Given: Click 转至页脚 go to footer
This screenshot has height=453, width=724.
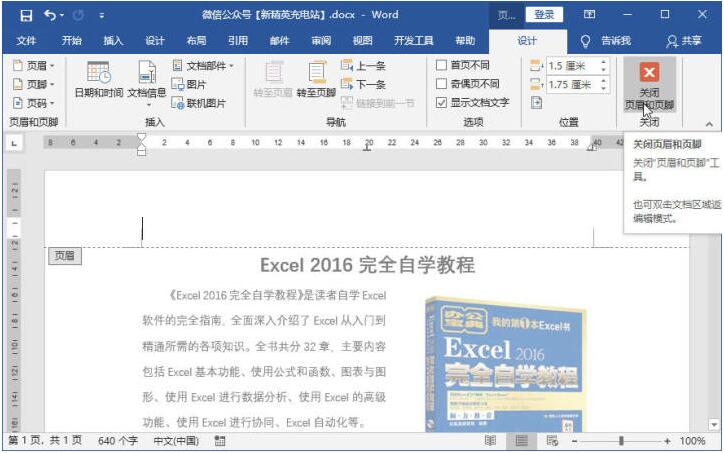Looking at the screenshot, I should click(x=316, y=79).
